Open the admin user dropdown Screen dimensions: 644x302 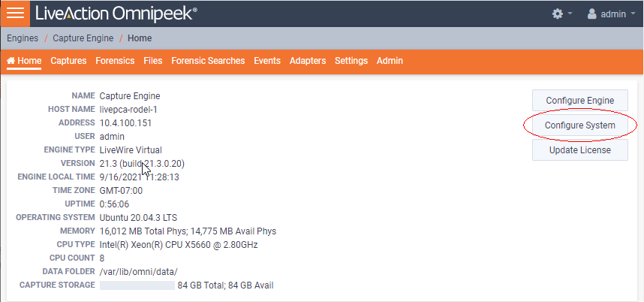click(612, 14)
